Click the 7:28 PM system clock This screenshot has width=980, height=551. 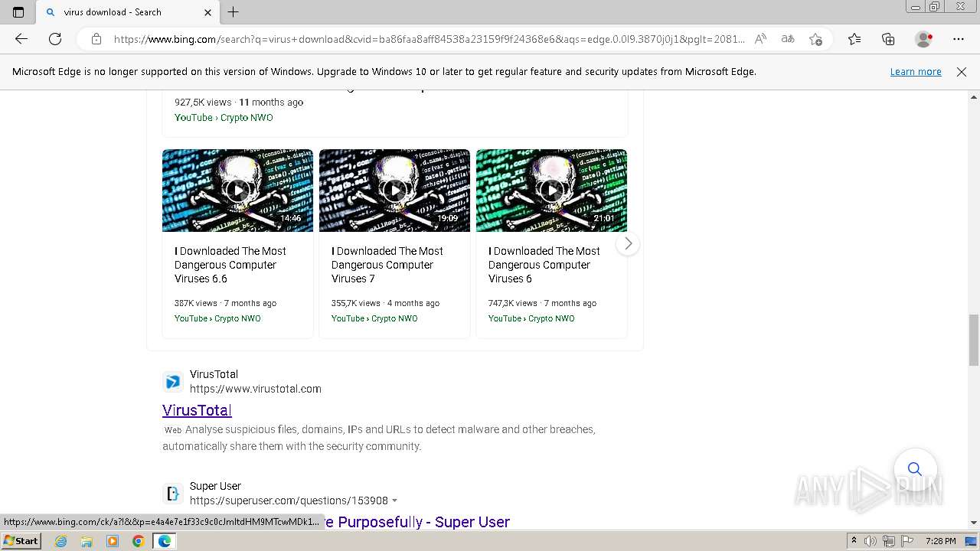click(x=940, y=541)
